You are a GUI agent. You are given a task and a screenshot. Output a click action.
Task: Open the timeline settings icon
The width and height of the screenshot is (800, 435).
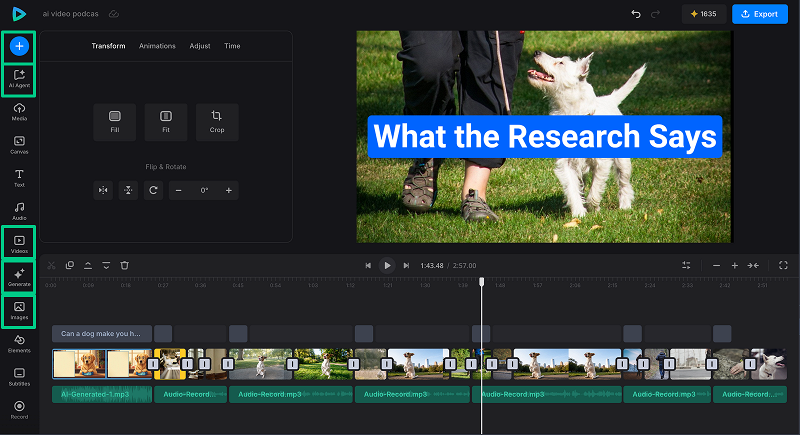coord(686,265)
